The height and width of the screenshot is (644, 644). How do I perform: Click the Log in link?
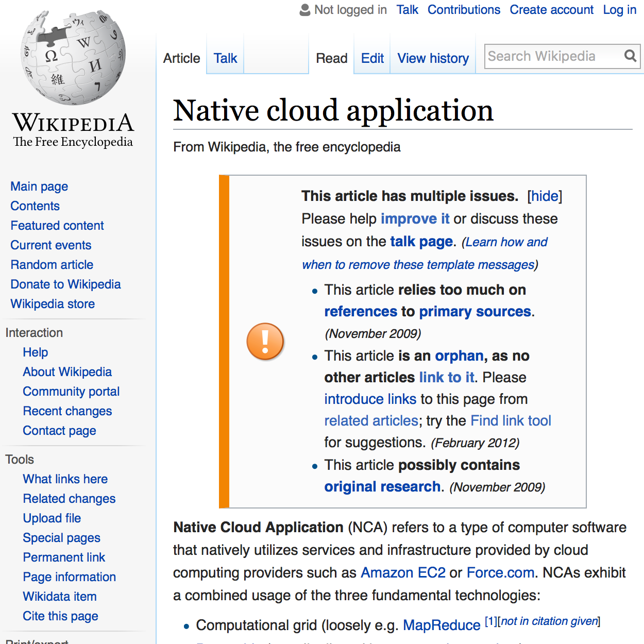pos(619,9)
